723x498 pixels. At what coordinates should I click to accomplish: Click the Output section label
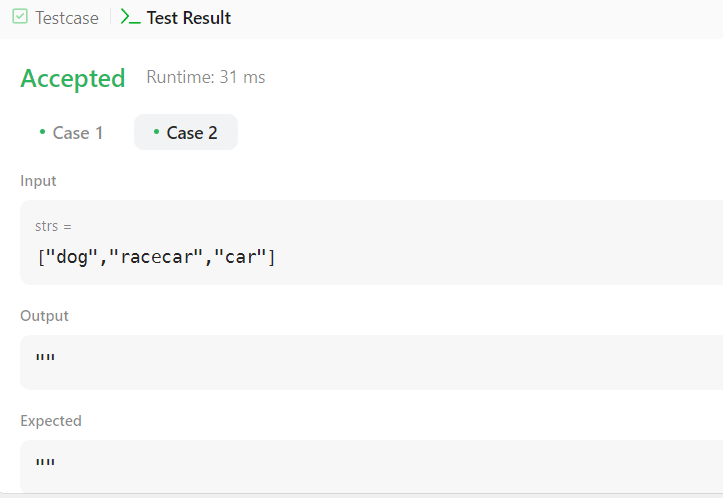click(x=44, y=316)
